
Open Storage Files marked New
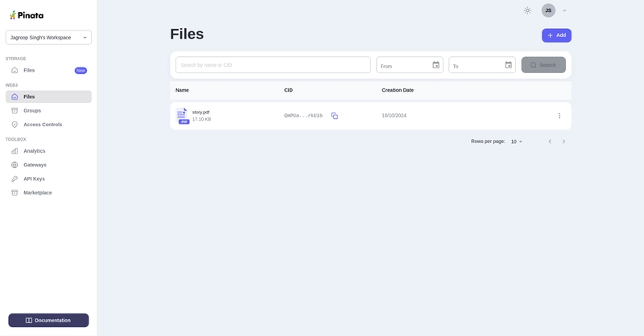[x=29, y=71]
